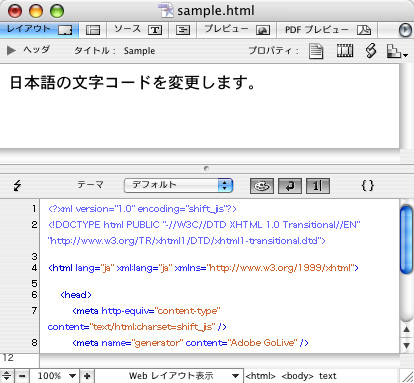Click source scrollbar up arrow
The image size is (414, 383).
point(406,329)
